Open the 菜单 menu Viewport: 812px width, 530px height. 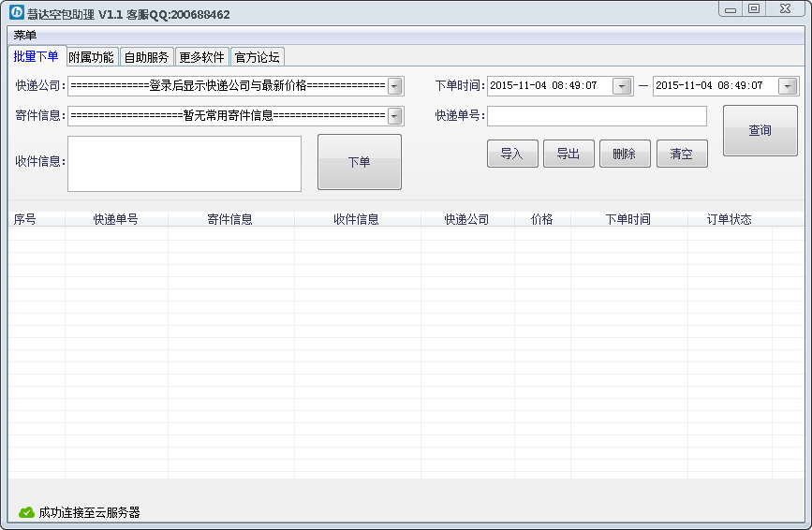(x=25, y=36)
